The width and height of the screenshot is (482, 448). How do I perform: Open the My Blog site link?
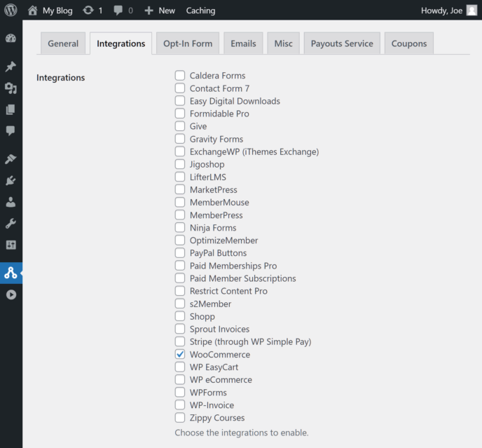pyautogui.click(x=57, y=11)
